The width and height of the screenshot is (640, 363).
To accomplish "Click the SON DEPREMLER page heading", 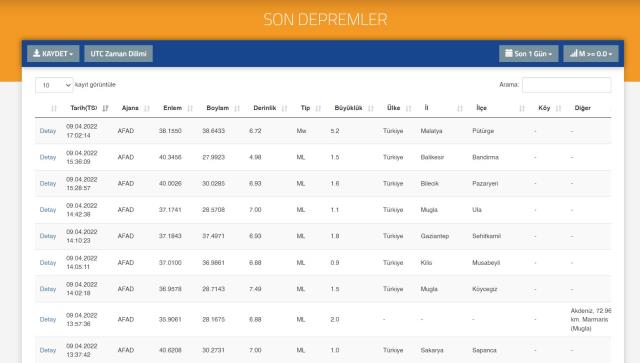I will click(325, 19).
